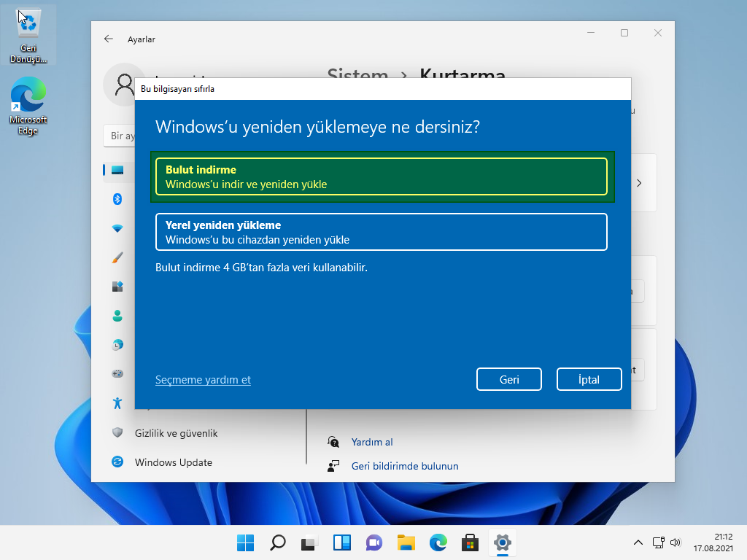Image resolution: width=747 pixels, height=560 pixels.
Task: Maximize the Ayarlar window
Action: (624, 33)
